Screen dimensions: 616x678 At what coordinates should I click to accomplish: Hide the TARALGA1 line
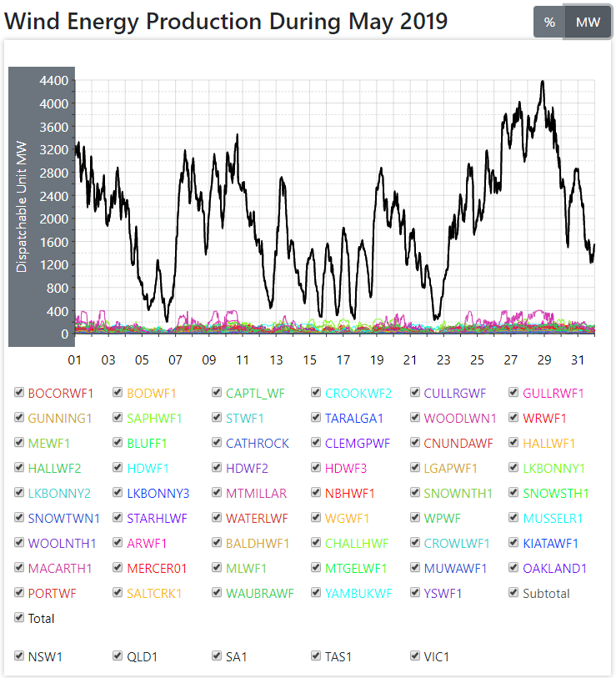[x=318, y=418]
